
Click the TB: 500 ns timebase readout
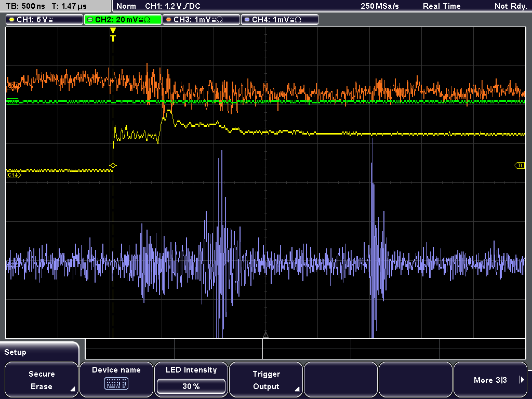(26, 6)
